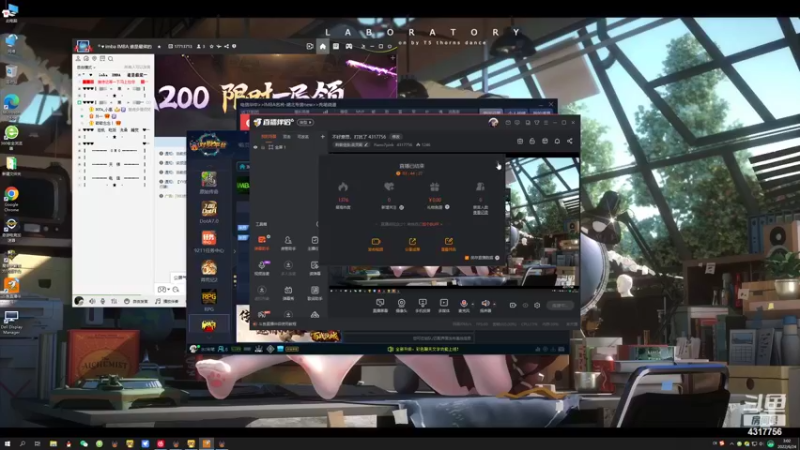Add a media file source

coord(444,303)
